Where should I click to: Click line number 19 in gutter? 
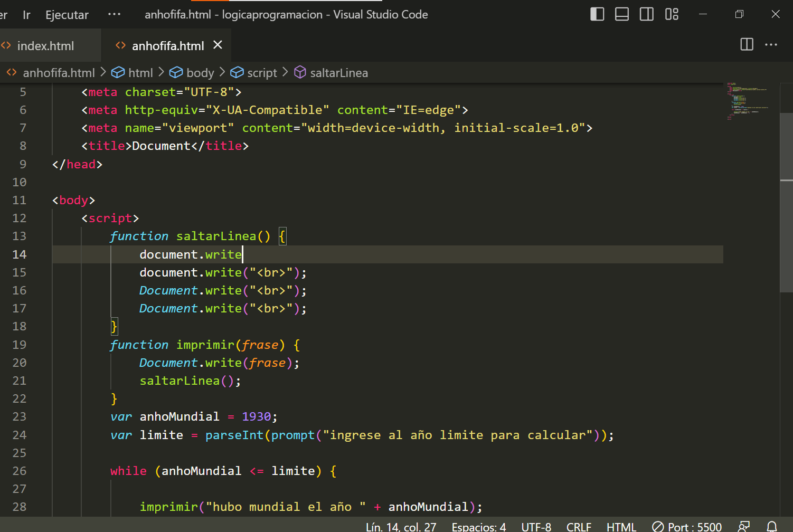tap(20, 345)
